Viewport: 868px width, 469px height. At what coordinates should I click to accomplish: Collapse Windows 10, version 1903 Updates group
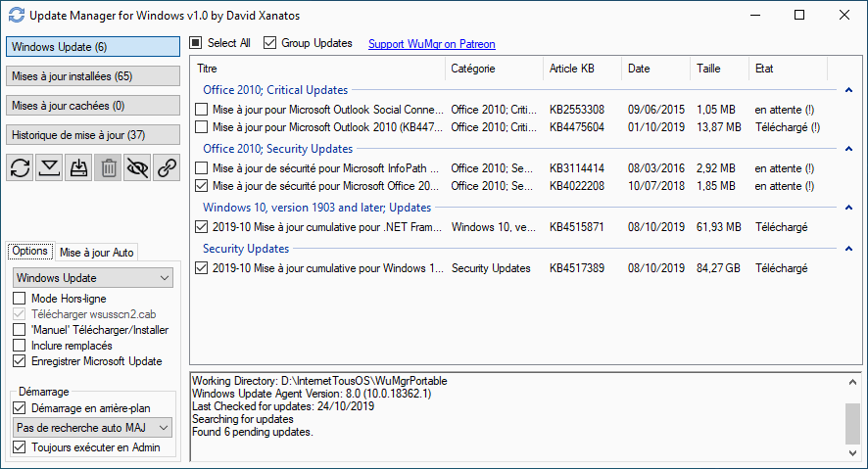(x=848, y=208)
